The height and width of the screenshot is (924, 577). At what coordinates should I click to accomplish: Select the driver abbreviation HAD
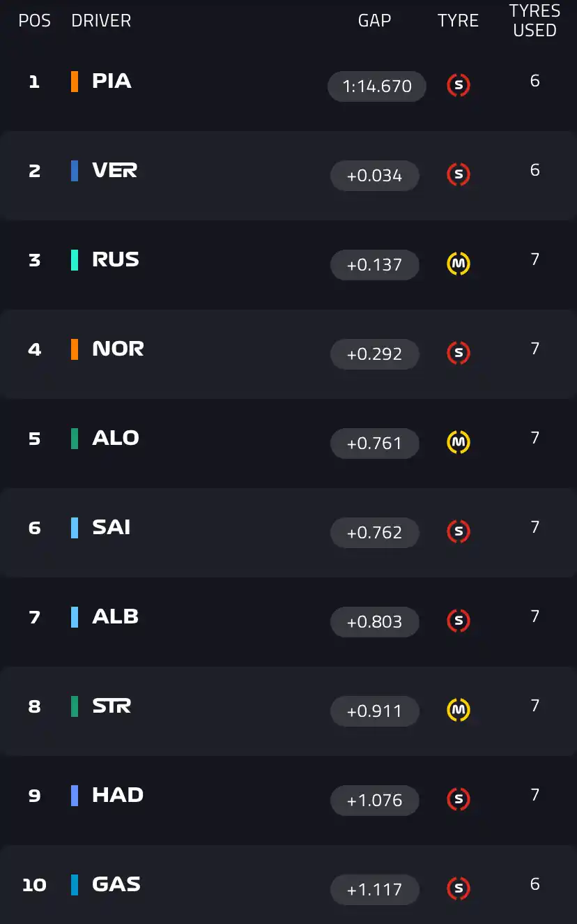tap(117, 794)
